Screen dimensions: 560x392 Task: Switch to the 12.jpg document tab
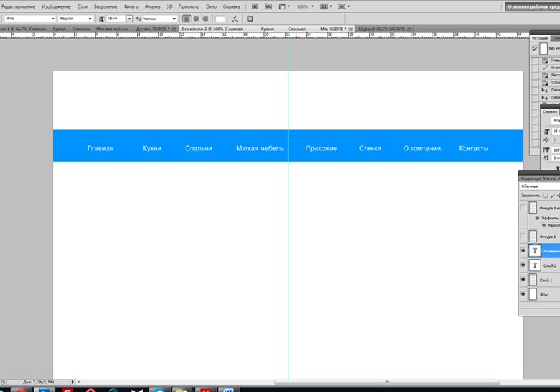381,29
